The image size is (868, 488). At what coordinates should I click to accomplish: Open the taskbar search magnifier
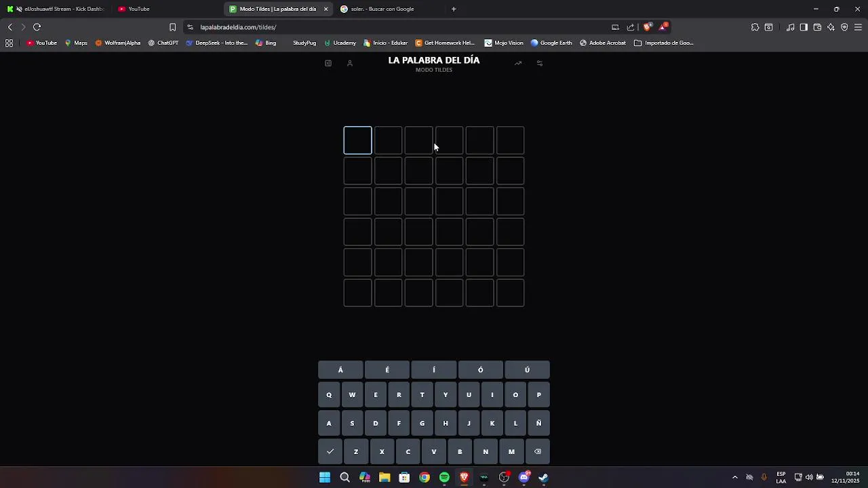[344, 477]
